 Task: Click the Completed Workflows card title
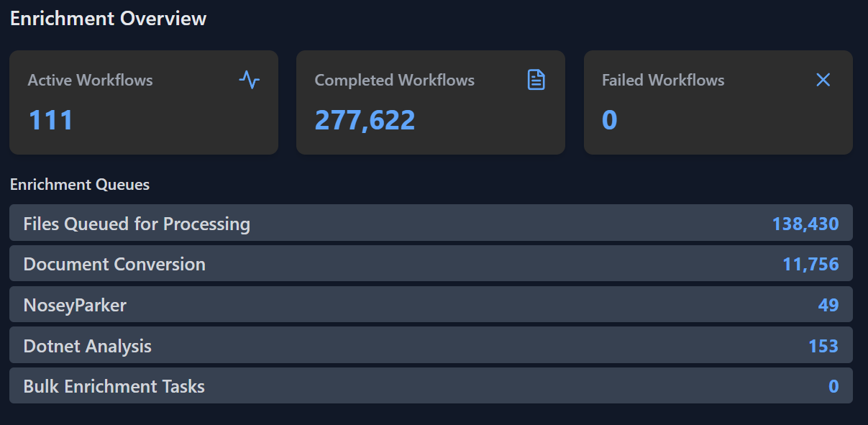[394, 81]
